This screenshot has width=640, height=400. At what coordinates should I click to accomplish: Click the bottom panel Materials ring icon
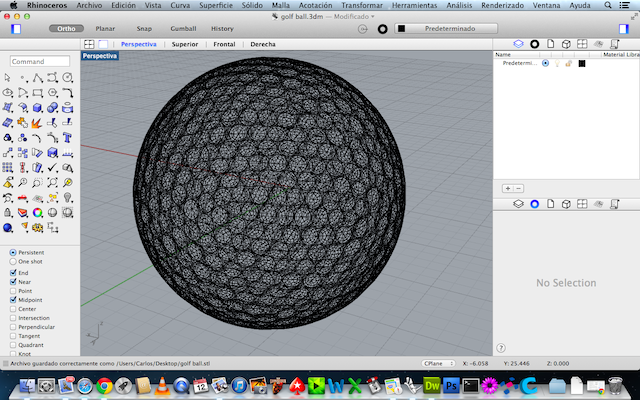(534, 204)
